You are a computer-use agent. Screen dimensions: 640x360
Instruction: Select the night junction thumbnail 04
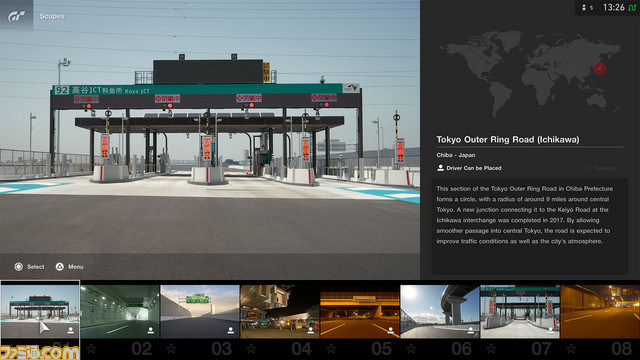pos(280,311)
